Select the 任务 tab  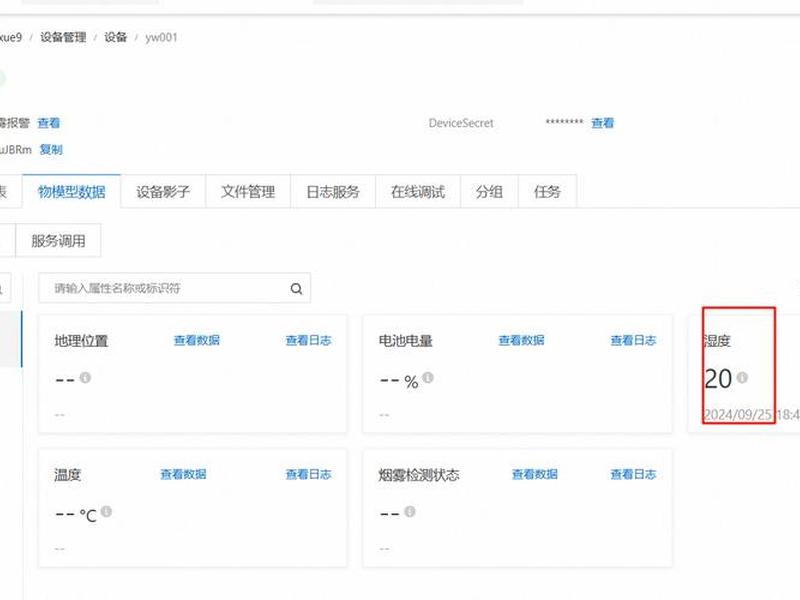point(547,192)
